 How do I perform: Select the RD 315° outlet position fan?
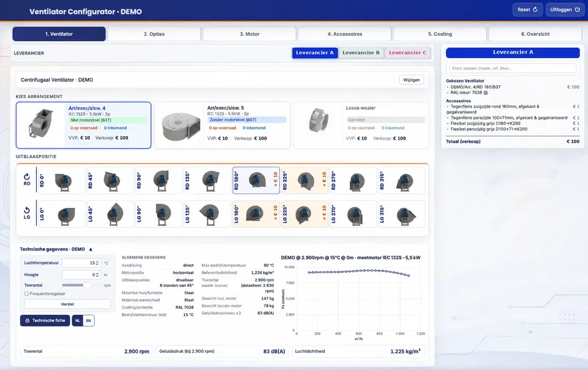pyautogui.click(x=402, y=180)
